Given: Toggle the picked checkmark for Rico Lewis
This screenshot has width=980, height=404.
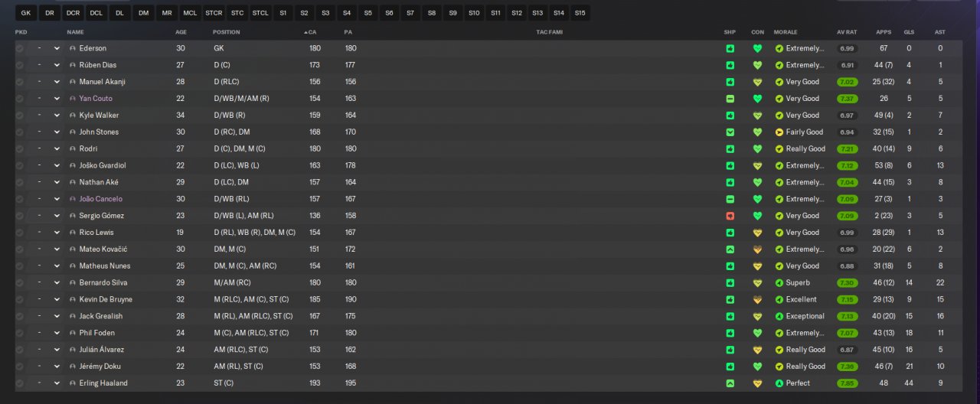Looking at the screenshot, I should (x=19, y=233).
